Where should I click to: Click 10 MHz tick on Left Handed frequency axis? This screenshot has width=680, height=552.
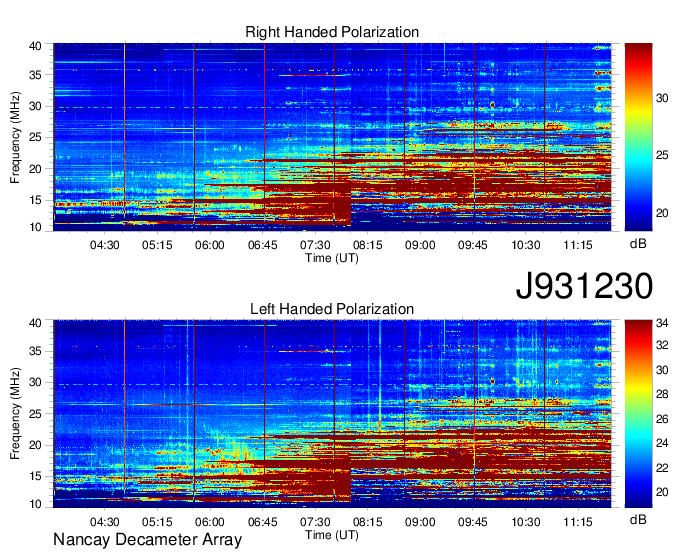(x=35, y=504)
